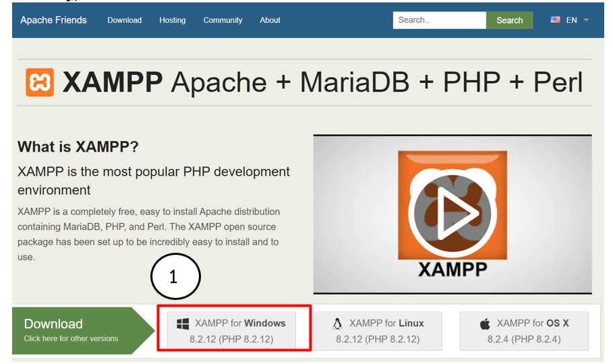The width and height of the screenshot is (613, 364).
Task: Click the orange XAMPP logo icon in heading
Action: pos(40,82)
